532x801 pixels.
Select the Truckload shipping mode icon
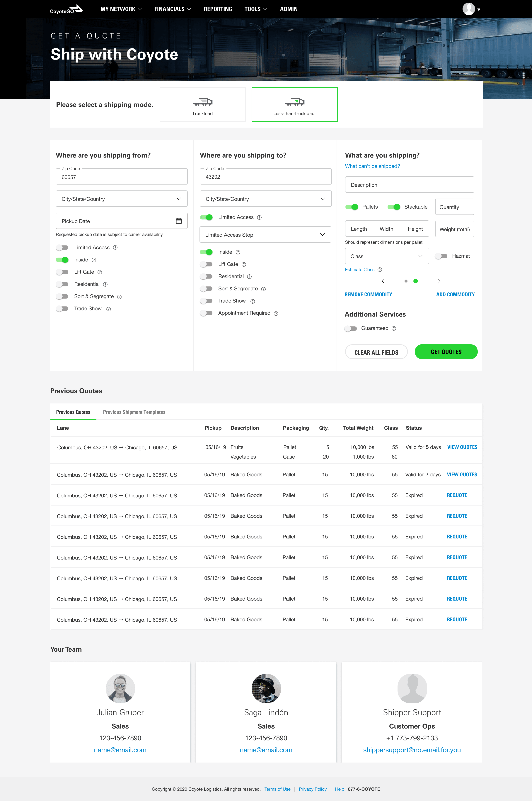(x=202, y=102)
